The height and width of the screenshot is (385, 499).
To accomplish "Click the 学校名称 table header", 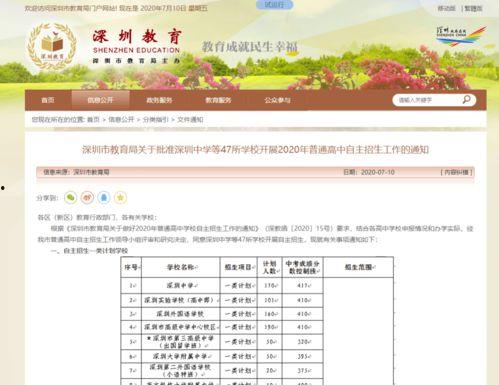I will tap(181, 267).
